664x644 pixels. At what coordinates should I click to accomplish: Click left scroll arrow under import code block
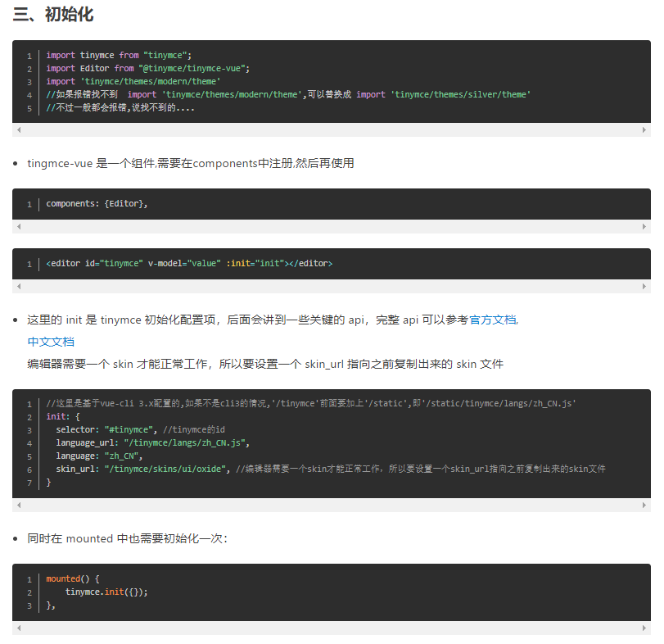[x=19, y=130]
